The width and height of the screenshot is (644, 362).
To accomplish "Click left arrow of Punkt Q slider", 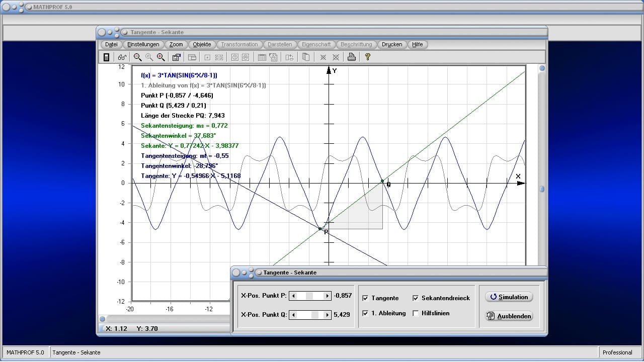I will coord(293,315).
